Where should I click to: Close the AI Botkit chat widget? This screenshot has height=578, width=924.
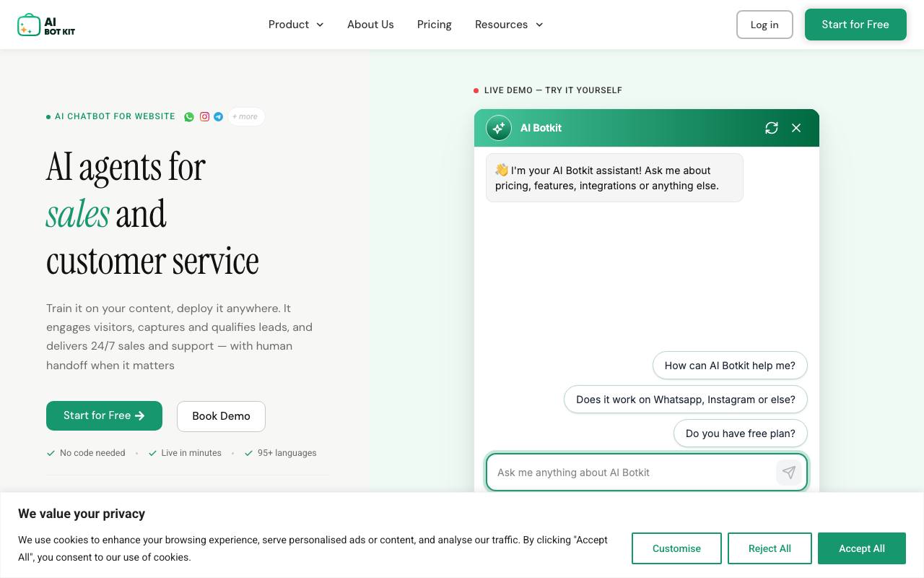point(796,128)
